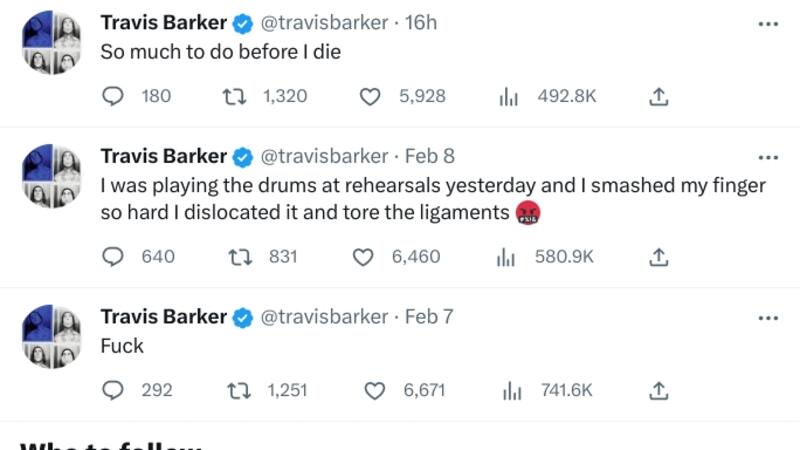Share the dislocated finger tweet

pos(659,257)
